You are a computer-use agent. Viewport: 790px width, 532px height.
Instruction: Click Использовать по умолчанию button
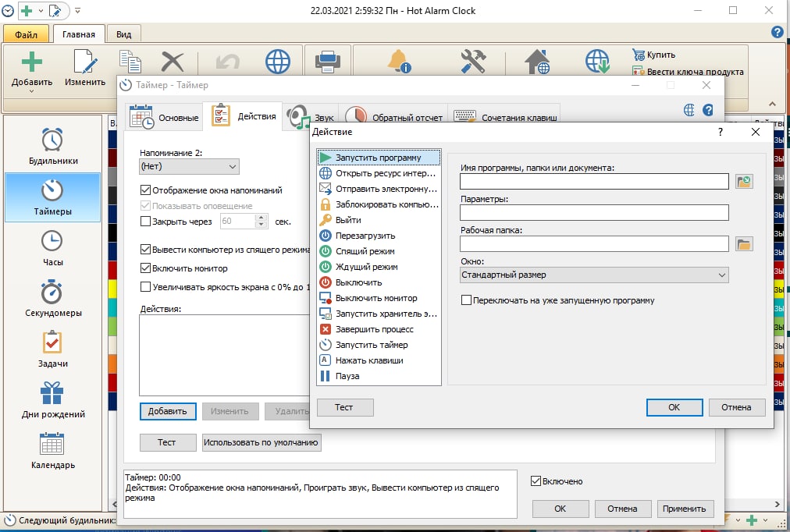pos(262,442)
